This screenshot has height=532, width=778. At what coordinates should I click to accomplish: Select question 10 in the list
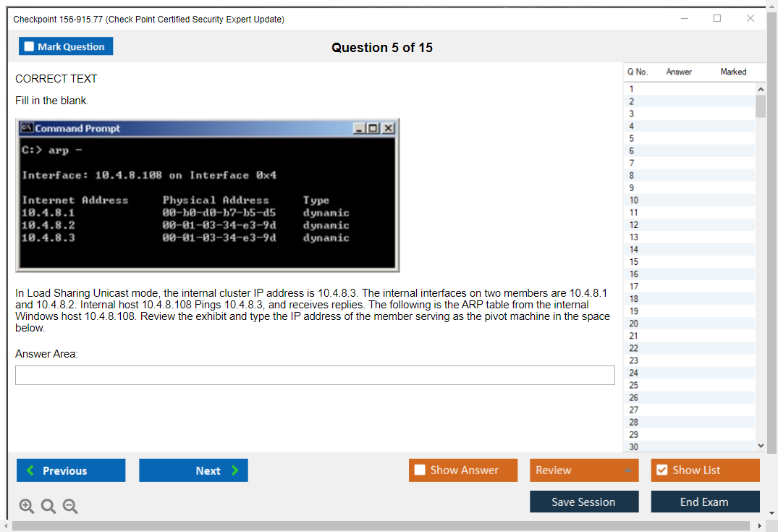634,200
